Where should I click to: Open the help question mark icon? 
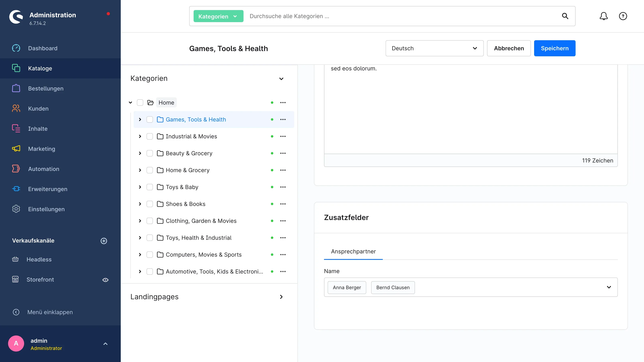[x=623, y=16]
